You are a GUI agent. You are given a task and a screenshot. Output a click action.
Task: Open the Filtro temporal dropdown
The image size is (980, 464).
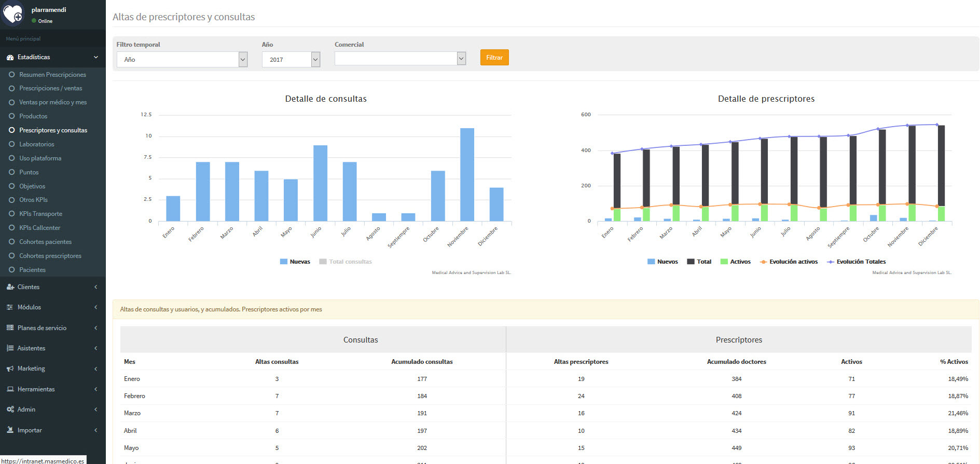(x=182, y=60)
